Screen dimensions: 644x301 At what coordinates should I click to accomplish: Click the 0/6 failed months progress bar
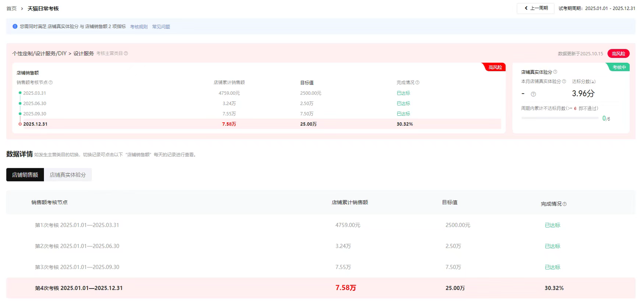559,118
